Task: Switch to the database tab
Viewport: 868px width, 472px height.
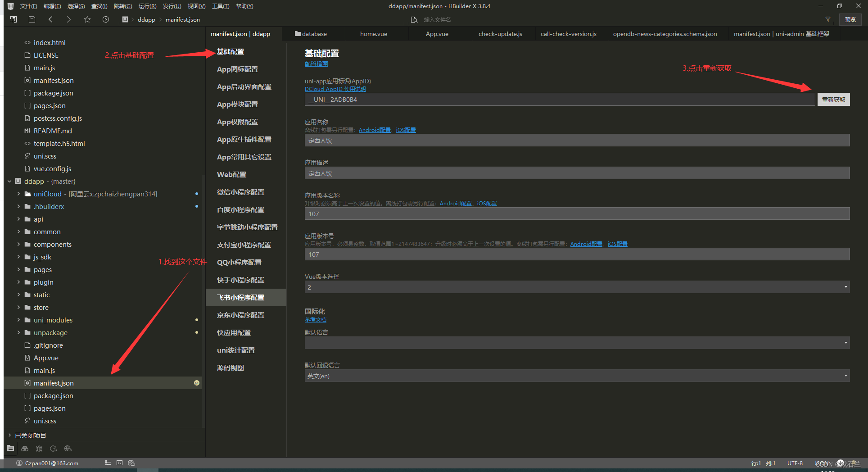Action: [311, 34]
